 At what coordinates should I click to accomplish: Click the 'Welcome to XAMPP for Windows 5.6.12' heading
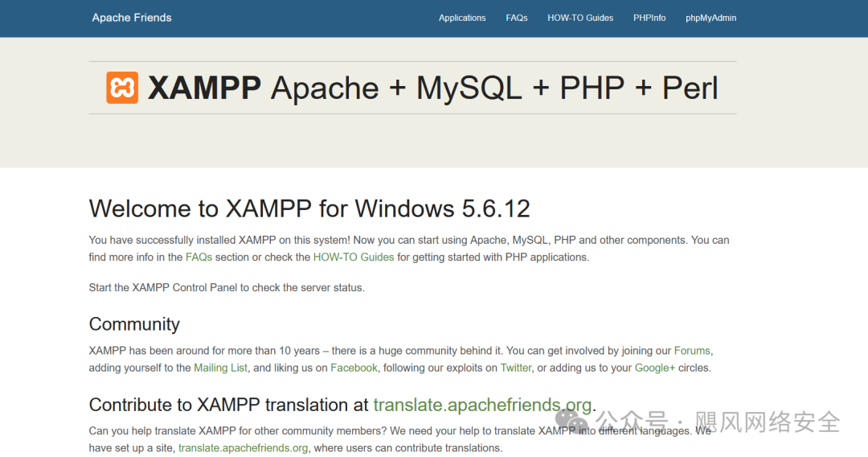coord(309,209)
